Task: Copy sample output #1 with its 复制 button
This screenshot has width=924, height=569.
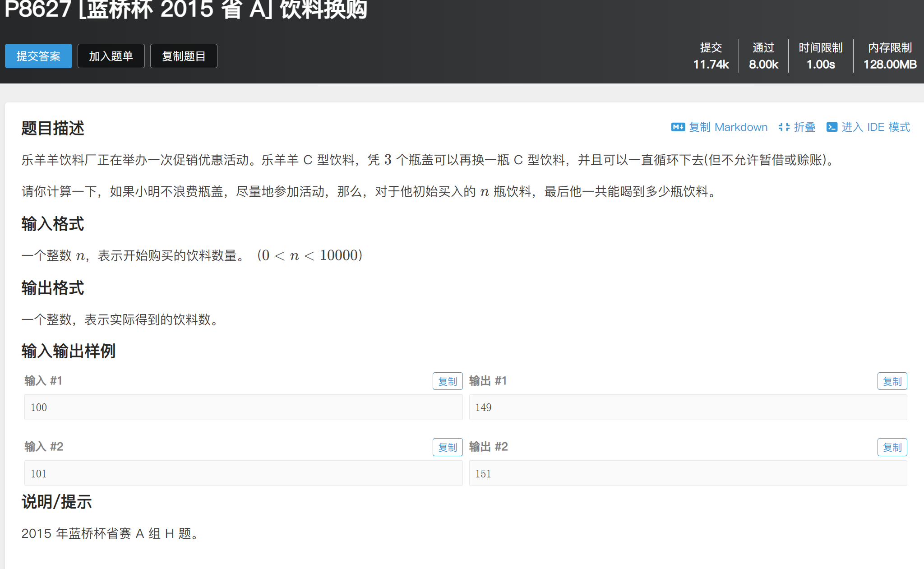Action: click(892, 381)
